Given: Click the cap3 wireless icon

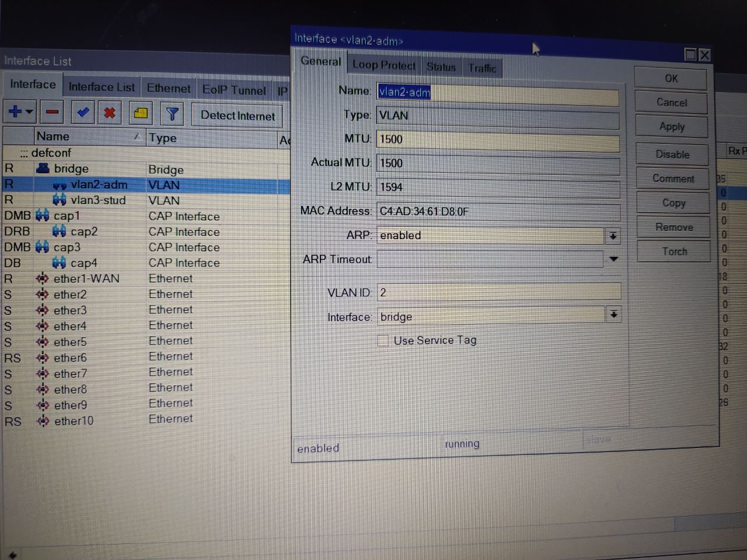Looking at the screenshot, I should pos(43,247).
